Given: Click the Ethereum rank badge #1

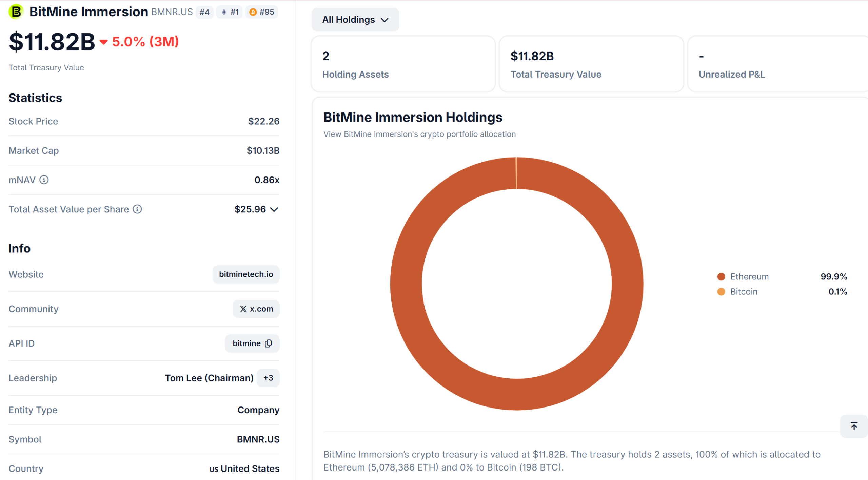Looking at the screenshot, I should 229,12.
